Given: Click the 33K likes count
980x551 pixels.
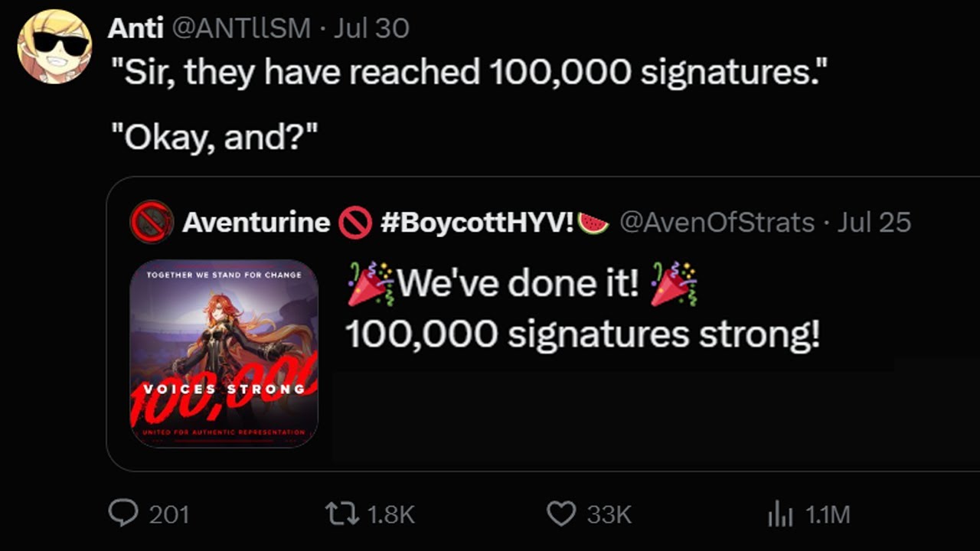Looking at the screenshot, I should click(609, 515).
